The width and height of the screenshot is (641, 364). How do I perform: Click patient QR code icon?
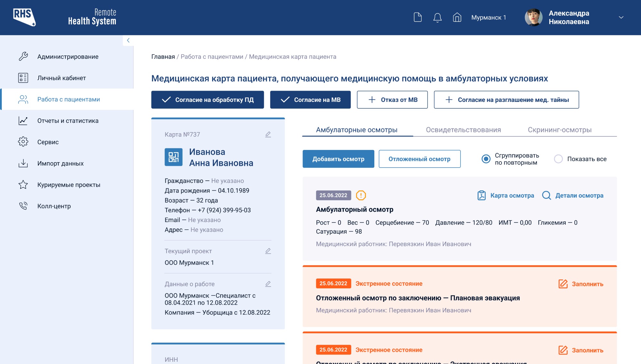[173, 157]
